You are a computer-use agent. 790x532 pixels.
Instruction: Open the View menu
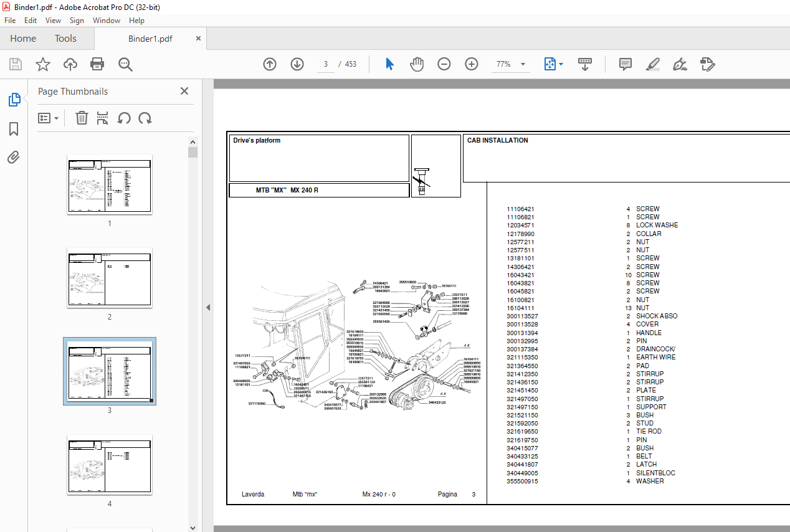point(54,21)
